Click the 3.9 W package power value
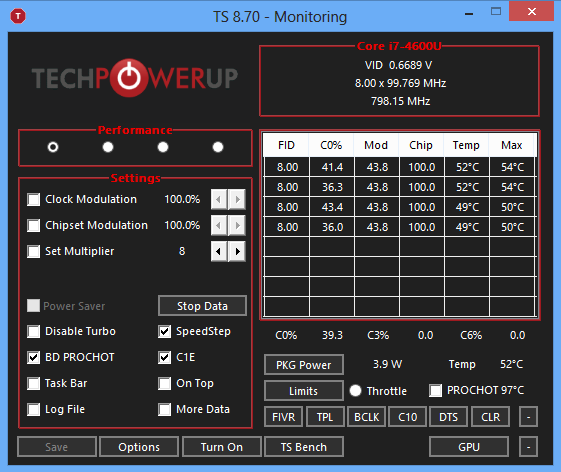The image size is (561, 472). (387, 364)
